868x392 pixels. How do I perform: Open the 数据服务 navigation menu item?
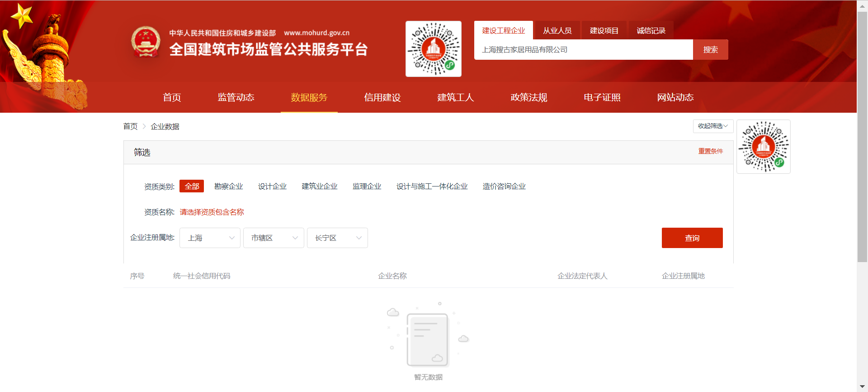pos(309,97)
